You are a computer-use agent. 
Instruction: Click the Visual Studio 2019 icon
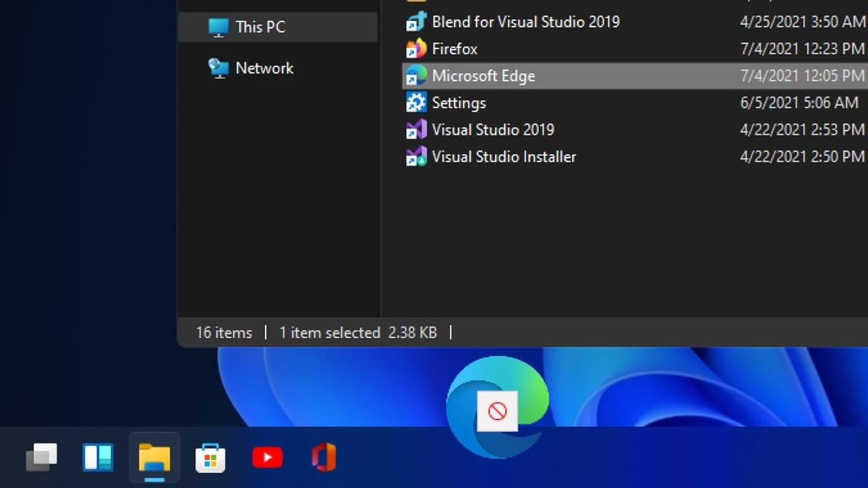416,130
